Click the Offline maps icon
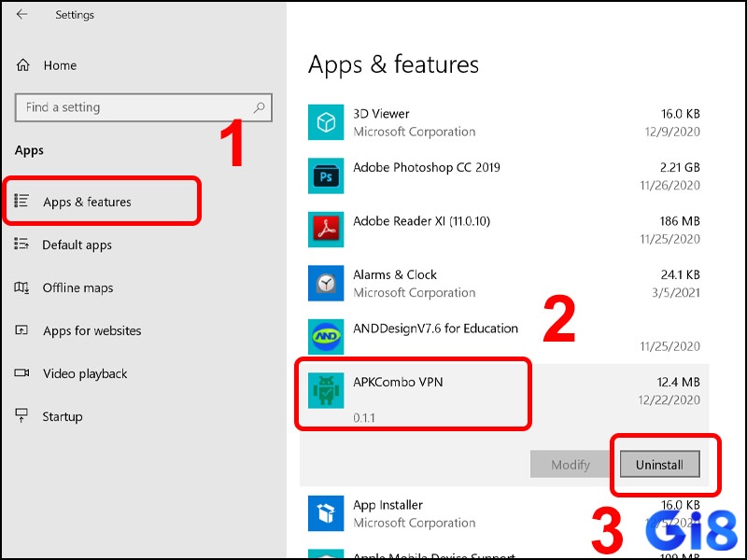Viewport: 747px width, 560px height. pos(21,287)
